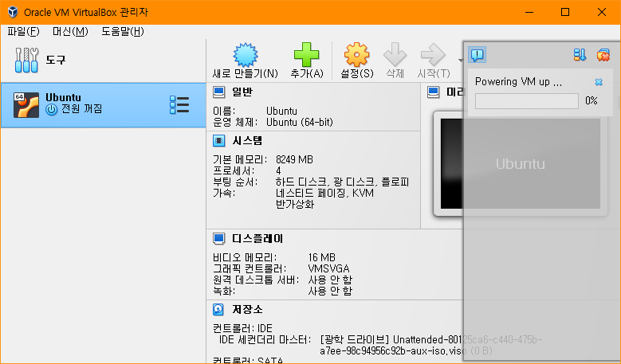621x364 pixels.
Task: Toggle the notification center exclamation icon
Action: pos(478,55)
